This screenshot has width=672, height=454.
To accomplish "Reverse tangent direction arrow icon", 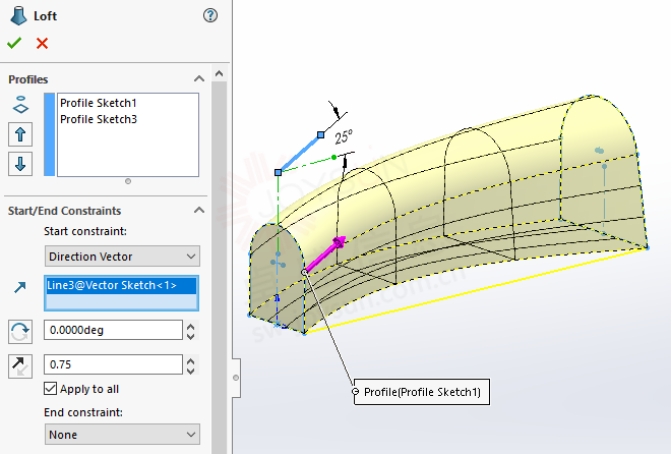I will coord(20,366).
